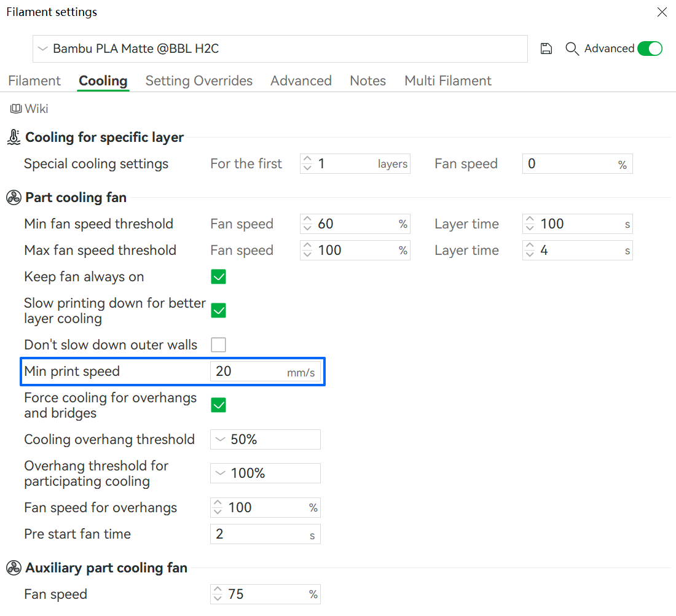Click the Auxiliary part cooling fan heading
The width and height of the screenshot is (676, 616).
[106, 567]
